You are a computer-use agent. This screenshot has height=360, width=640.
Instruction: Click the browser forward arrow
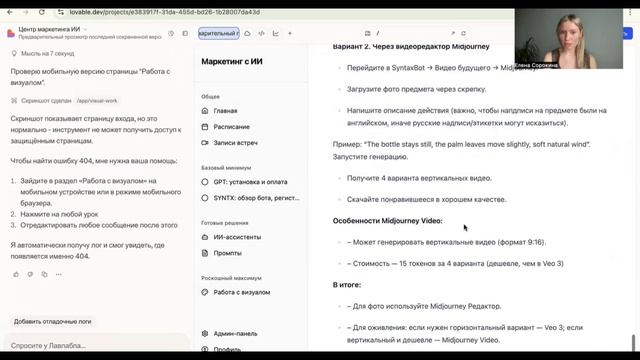pos(26,12)
